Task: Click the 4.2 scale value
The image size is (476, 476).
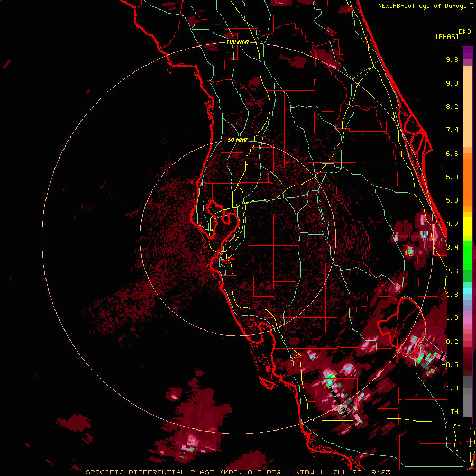Action: point(452,224)
